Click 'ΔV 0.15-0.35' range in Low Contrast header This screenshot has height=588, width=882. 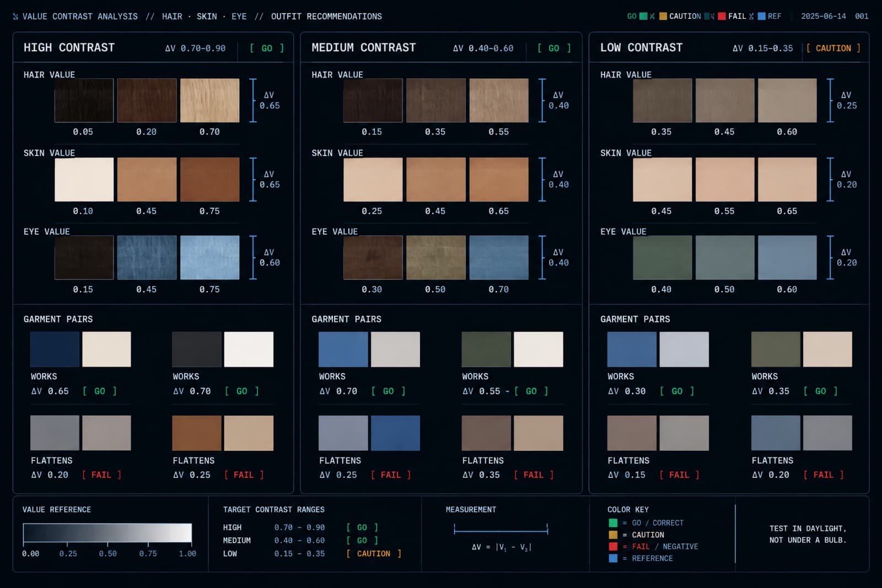coord(763,48)
